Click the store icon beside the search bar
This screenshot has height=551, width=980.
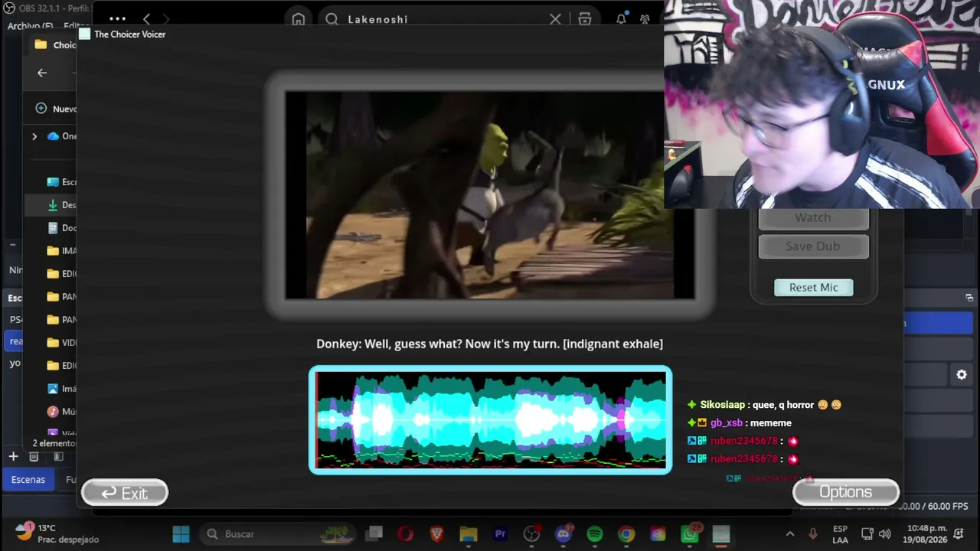(585, 19)
